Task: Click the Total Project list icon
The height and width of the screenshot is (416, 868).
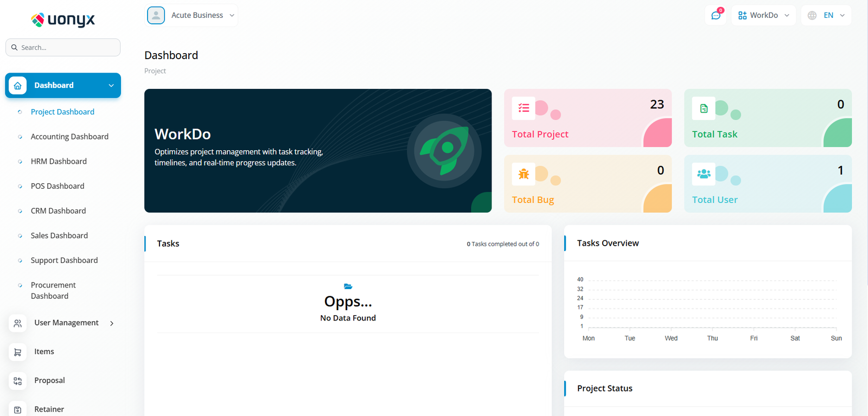Action: [x=524, y=108]
